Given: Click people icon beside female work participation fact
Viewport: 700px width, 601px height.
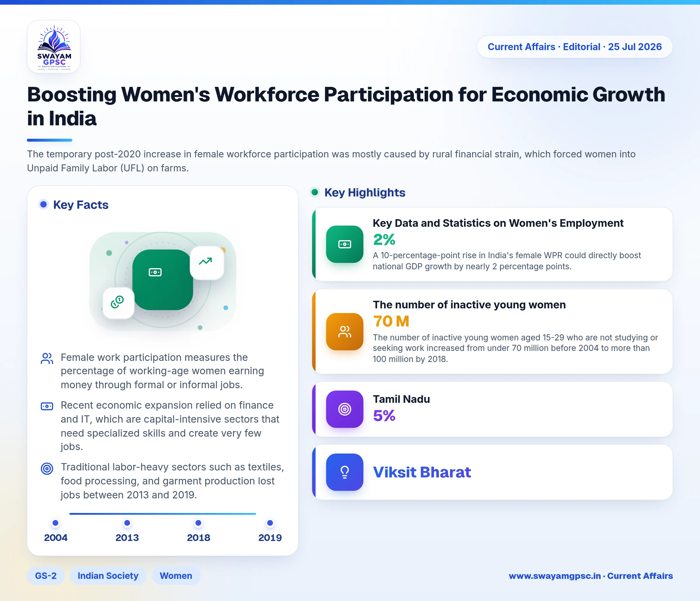Looking at the screenshot, I should coord(47,359).
